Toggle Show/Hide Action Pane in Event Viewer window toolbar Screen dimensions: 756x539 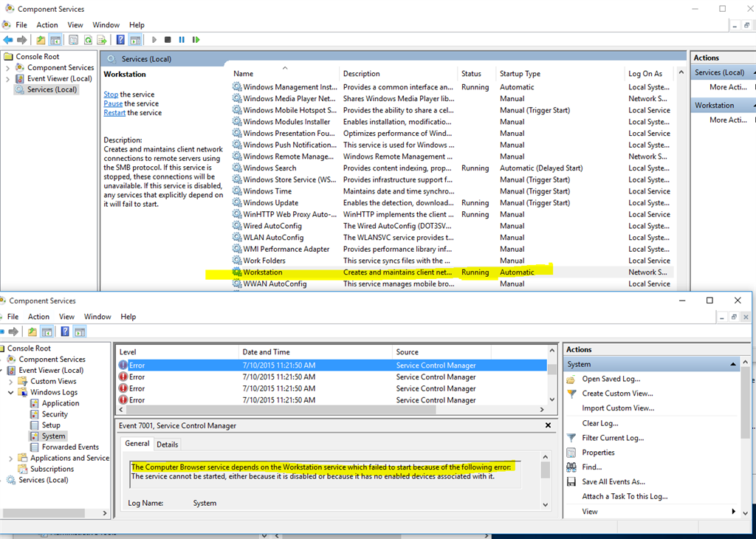click(80, 332)
